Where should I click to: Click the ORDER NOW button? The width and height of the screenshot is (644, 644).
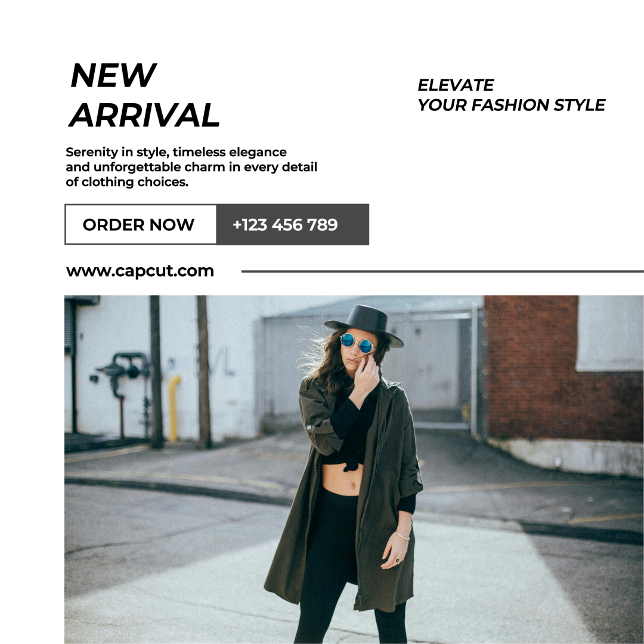(x=141, y=224)
